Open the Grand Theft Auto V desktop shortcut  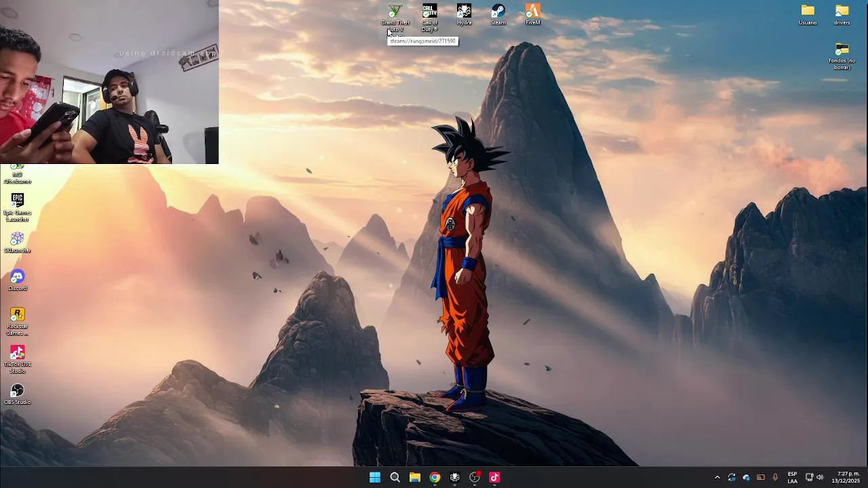395,18
